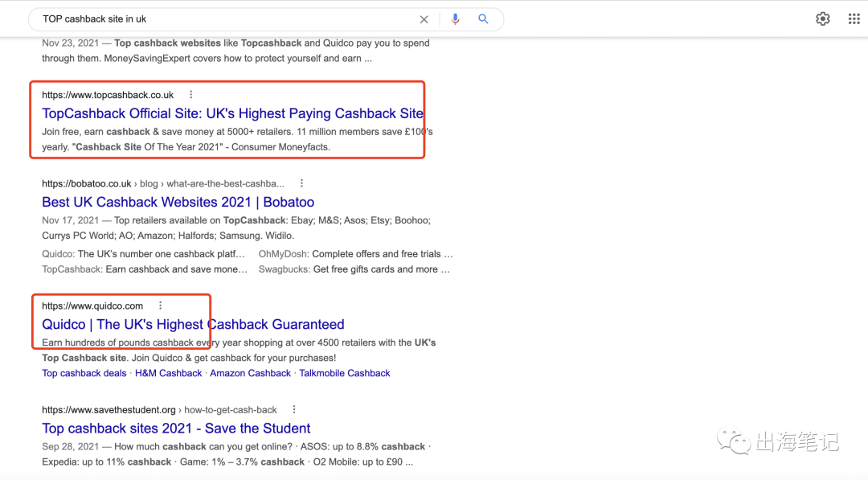Follow the Top cashback deals sitelink

point(84,373)
